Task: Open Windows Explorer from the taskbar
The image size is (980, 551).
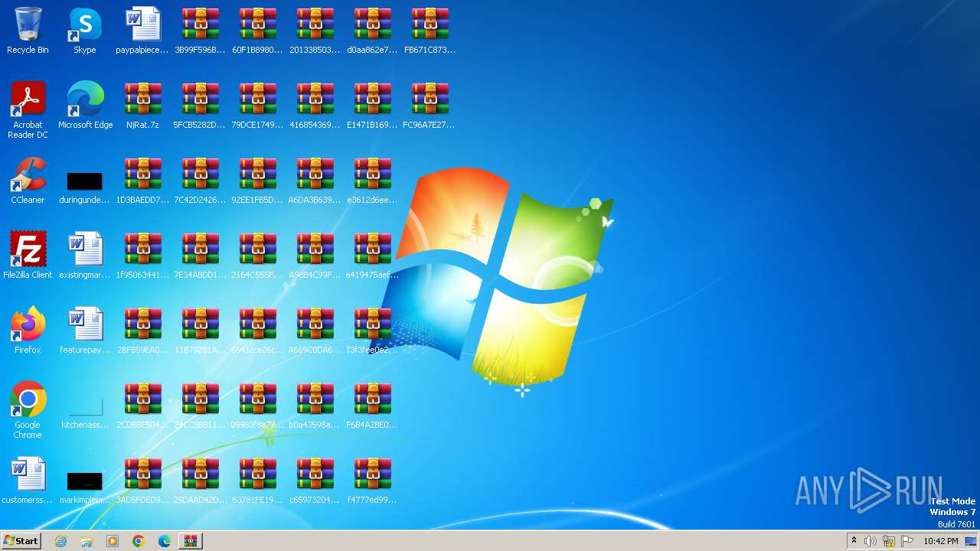Action: [87, 541]
